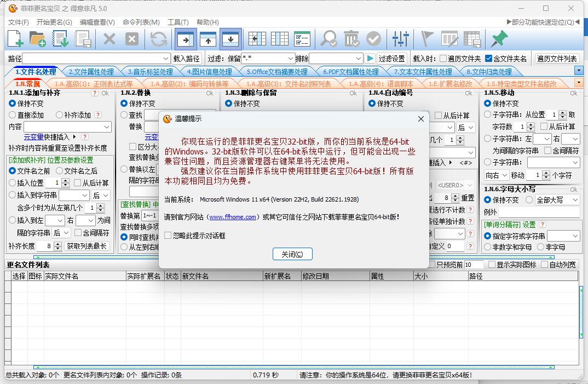The width and height of the screenshot is (588, 384).
Task: Click the green play icon beside exclude filter
Action: (x=370, y=59)
